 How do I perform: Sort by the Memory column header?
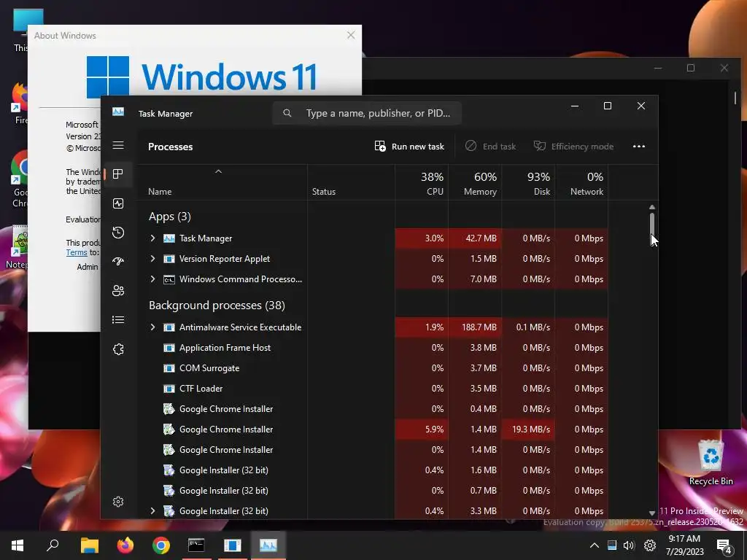click(x=475, y=184)
